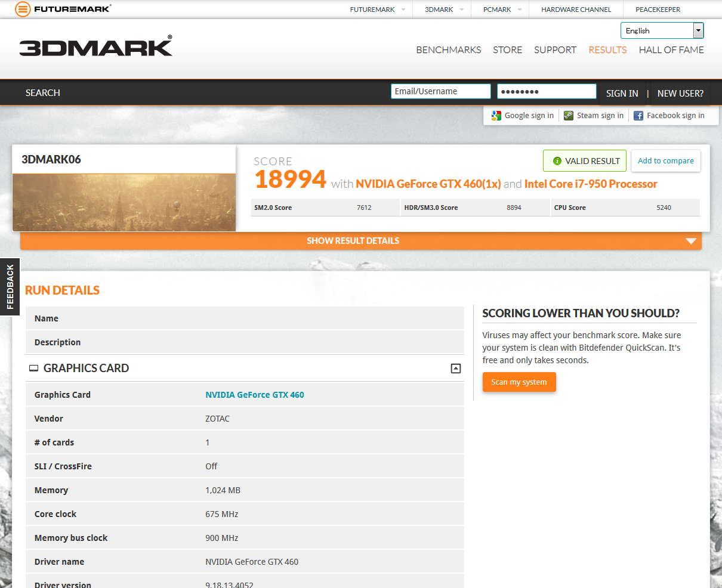This screenshot has height=588, width=722.
Task: Click Add to compare button
Action: [666, 161]
